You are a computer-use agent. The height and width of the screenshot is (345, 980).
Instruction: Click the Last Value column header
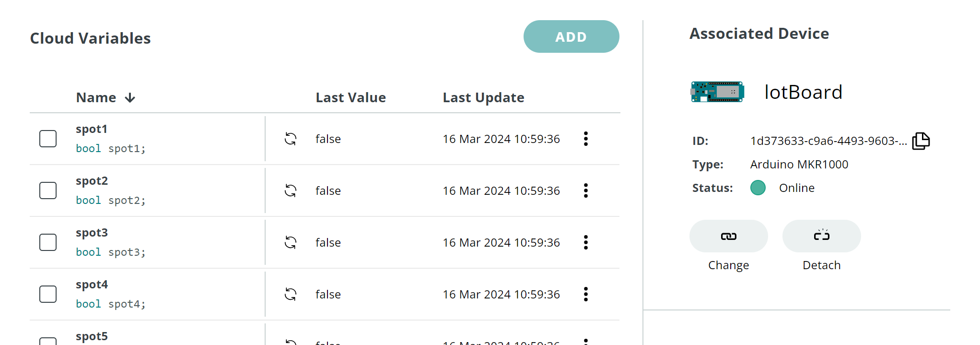350,98
